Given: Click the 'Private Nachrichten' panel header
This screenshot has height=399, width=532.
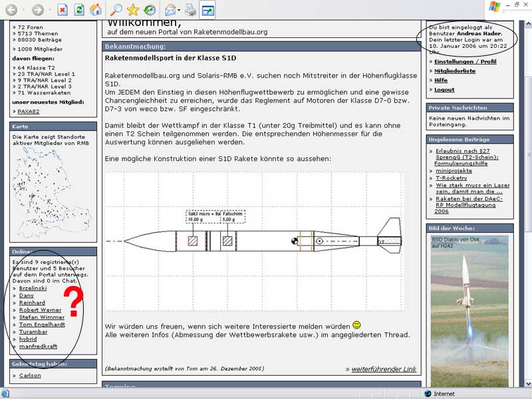Looking at the screenshot, I should pos(469,108).
